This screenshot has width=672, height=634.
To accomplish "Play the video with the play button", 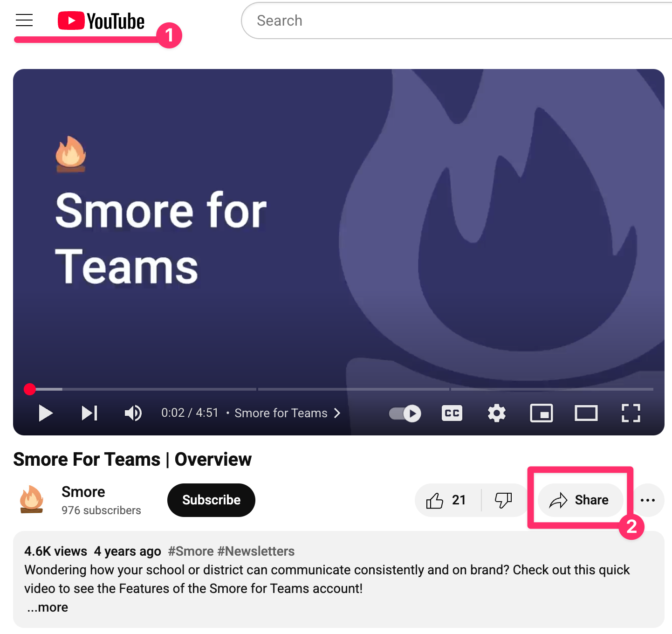I will click(x=45, y=413).
